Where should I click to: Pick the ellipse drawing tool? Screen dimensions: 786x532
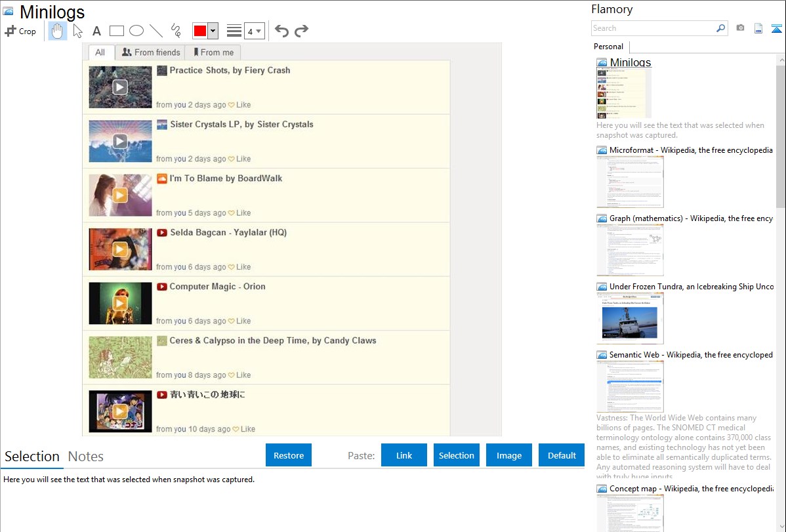click(x=136, y=31)
